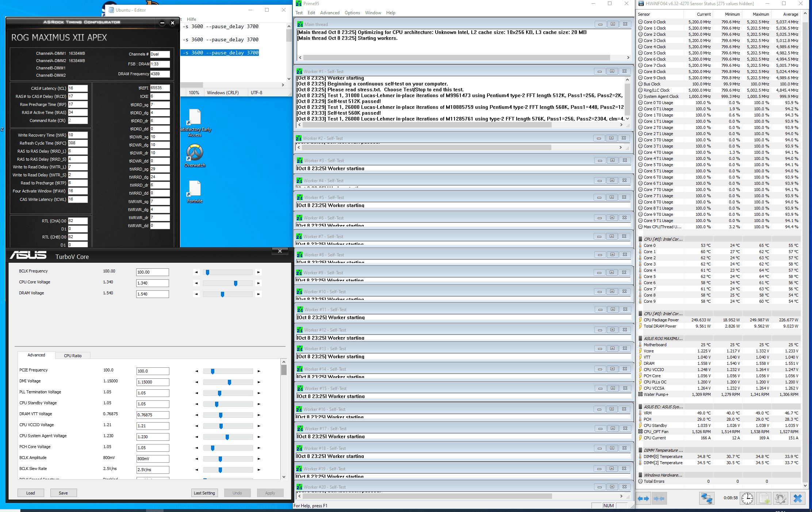Viewport: 812px width, 512px height.
Task: Click Worker #20 window icon
Action: (x=299, y=487)
